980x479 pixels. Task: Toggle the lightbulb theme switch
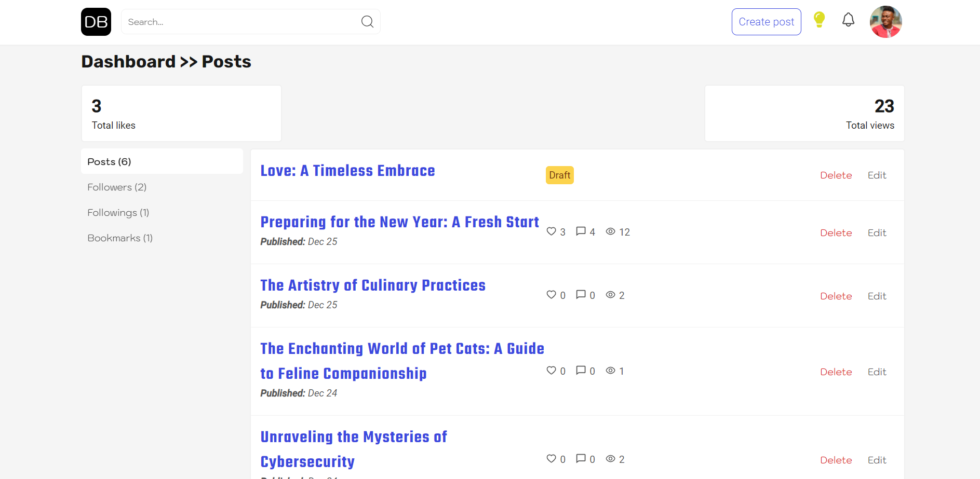click(x=819, y=20)
